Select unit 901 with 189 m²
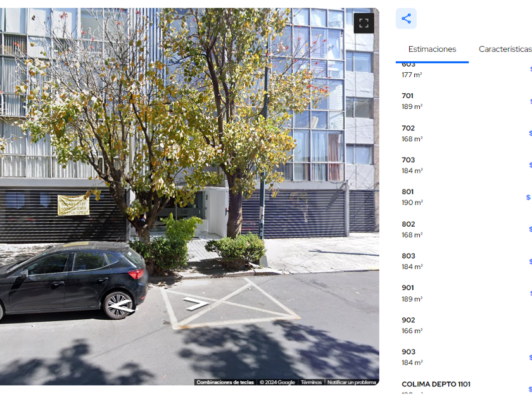This screenshot has height=399, width=532. point(464,293)
